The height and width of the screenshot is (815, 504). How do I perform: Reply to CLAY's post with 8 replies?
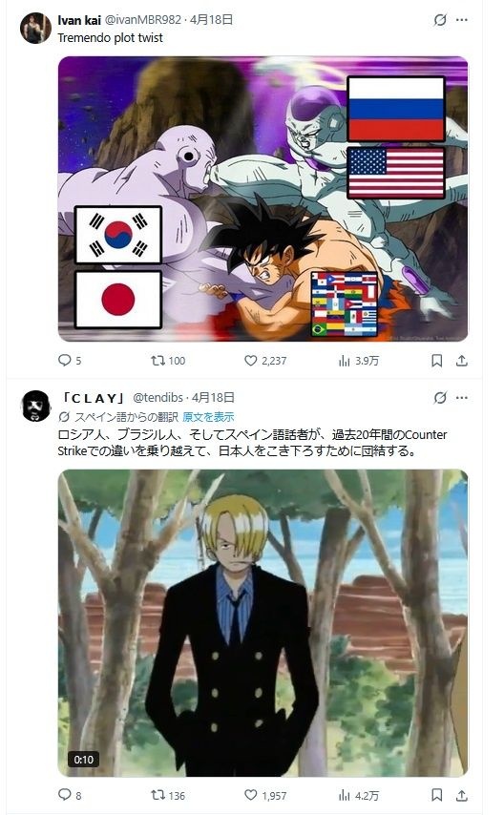point(70,795)
